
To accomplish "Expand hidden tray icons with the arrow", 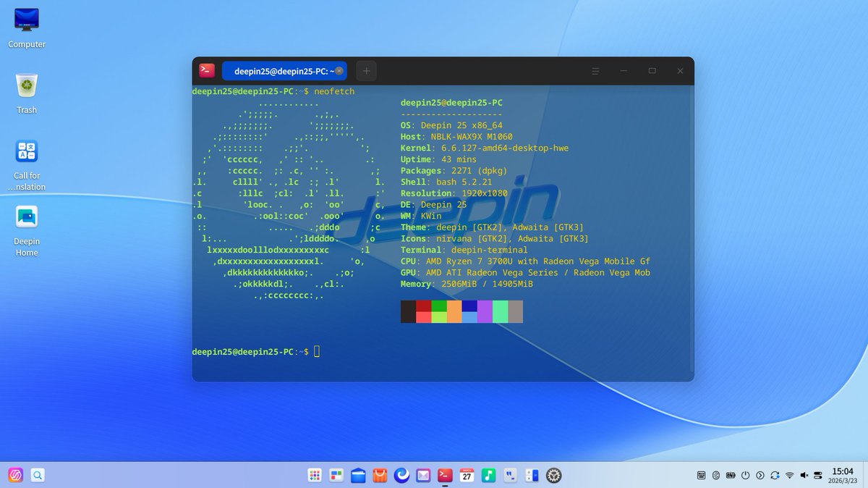I will 759,475.
